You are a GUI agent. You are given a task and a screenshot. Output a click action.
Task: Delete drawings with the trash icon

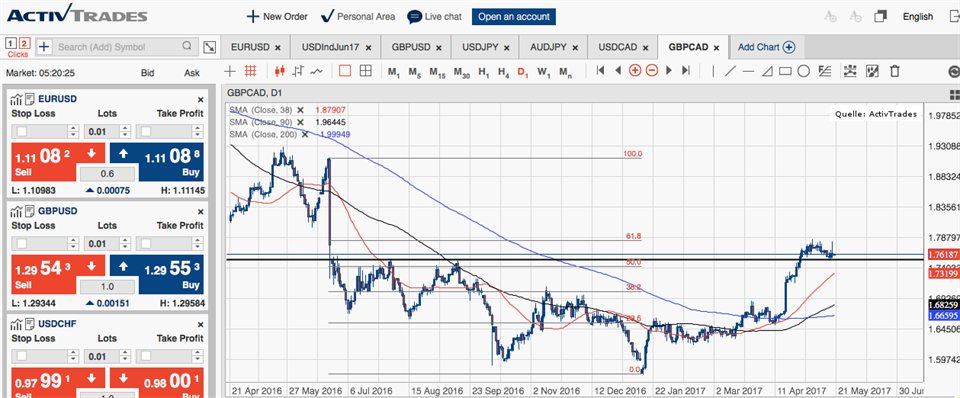pos(894,71)
